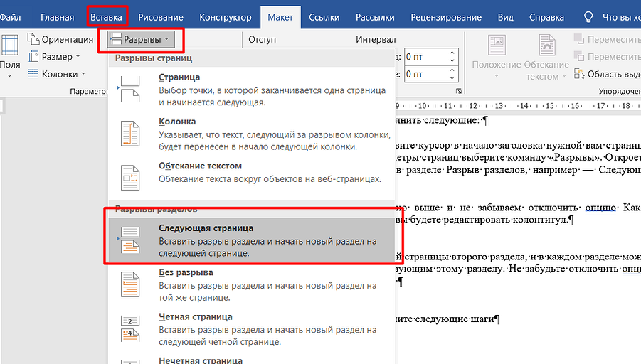Screen dimensions: 641x364
Task: Switch to the Главная tab
Action: [x=57, y=17]
